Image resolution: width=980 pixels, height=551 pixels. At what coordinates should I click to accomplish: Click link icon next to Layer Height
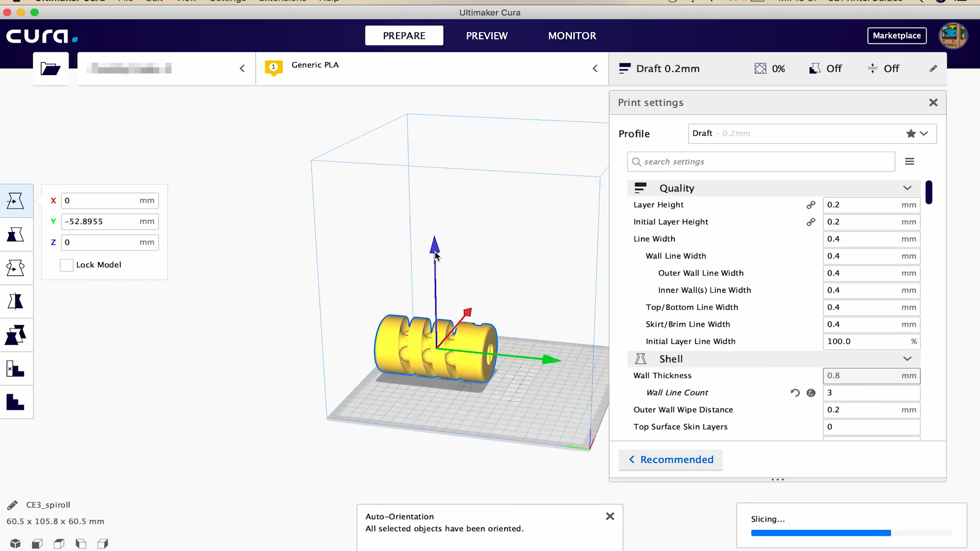click(x=811, y=205)
